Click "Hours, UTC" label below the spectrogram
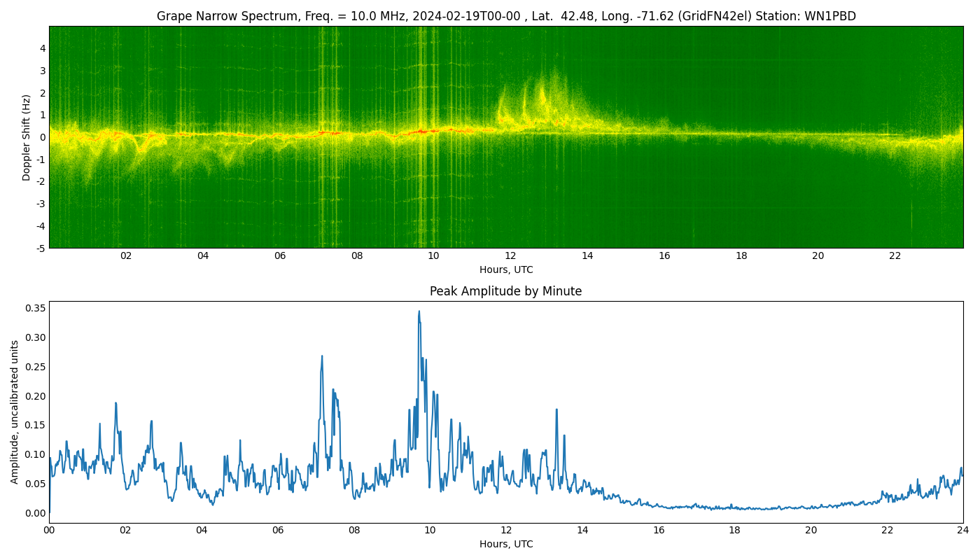 [505, 269]
